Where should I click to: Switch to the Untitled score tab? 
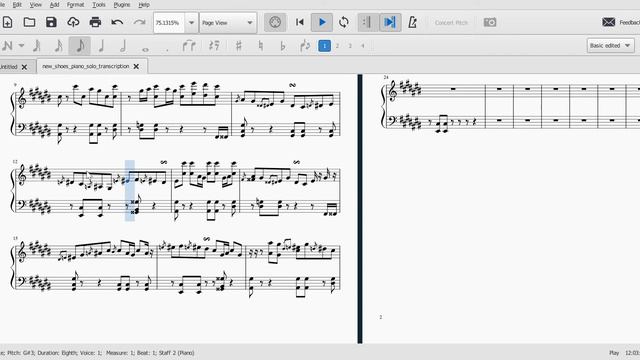pos(9,67)
